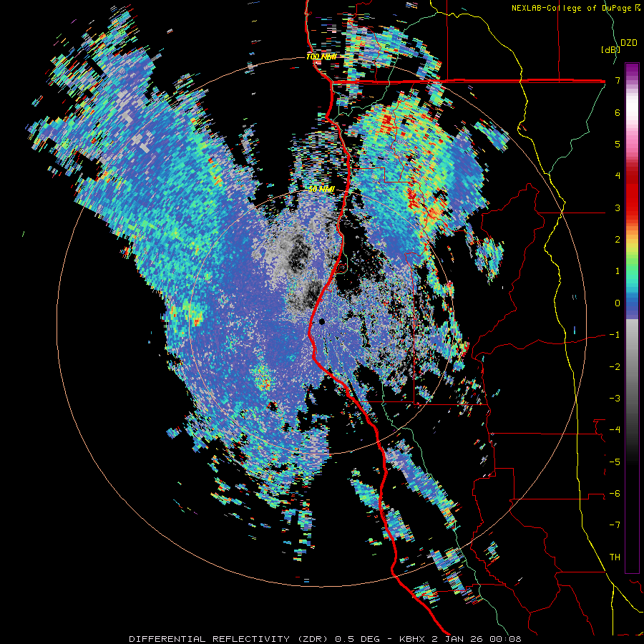This screenshot has height=644, width=644.
Task: Click the -7 value on the scale
Action: (615, 525)
